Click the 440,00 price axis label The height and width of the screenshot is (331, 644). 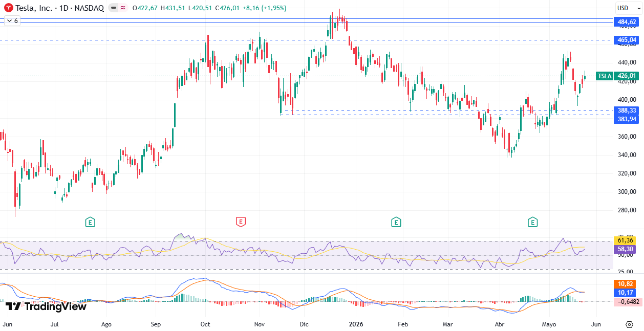point(627,62)
